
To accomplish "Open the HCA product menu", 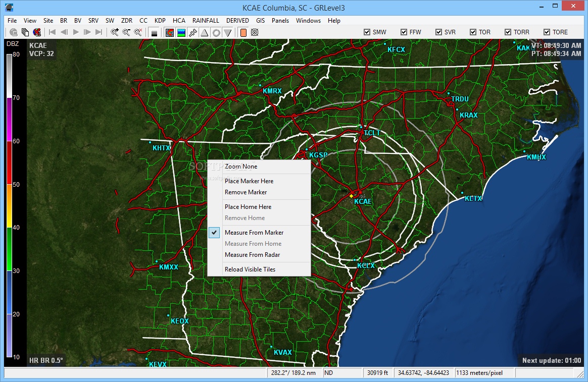I will click(x=179, y=21).
